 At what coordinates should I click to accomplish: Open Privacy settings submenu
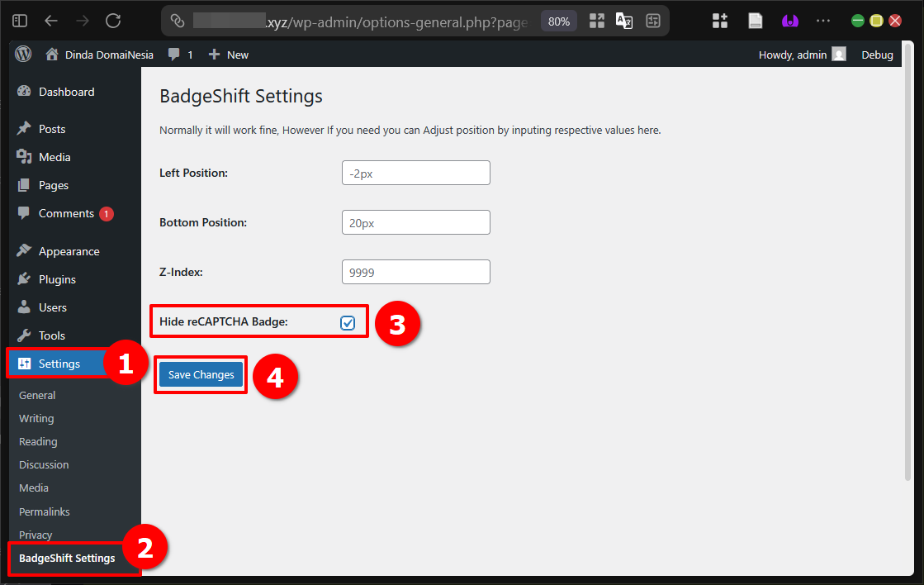coord(36,535)
